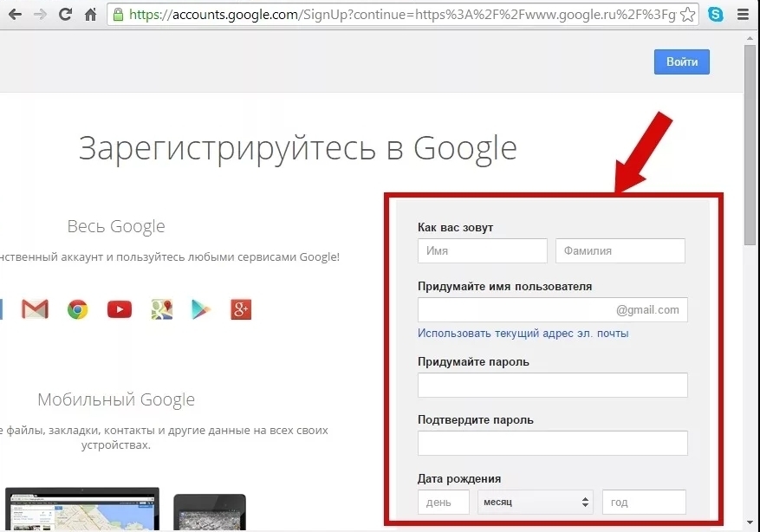Viewport: 760px width, 532px height.
Task: Click the использовать текущий адрес эл. почты link
Action: tap(522, 333)
